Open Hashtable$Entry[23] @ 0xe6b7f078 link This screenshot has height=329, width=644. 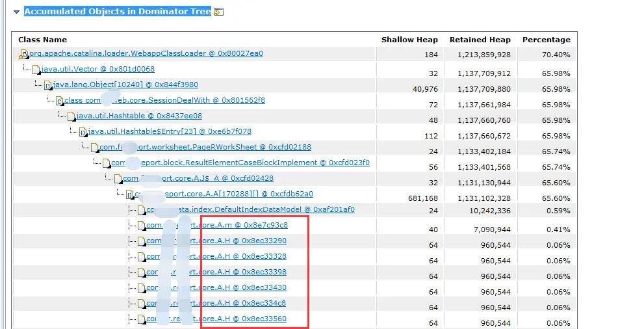[170, 131]
